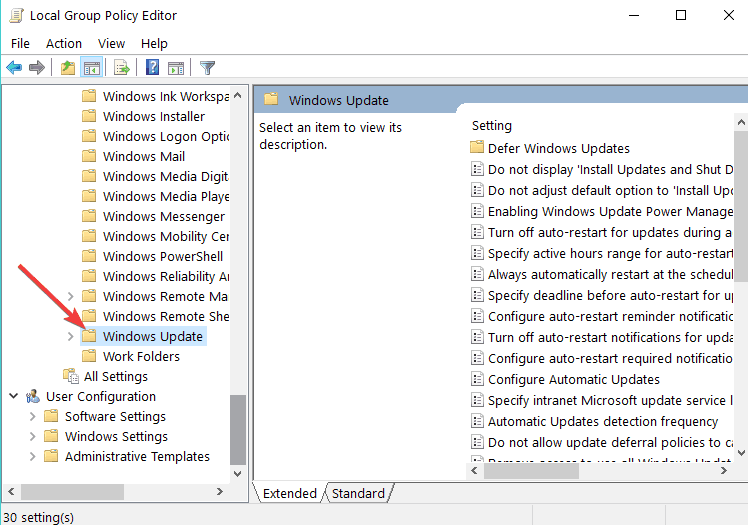
Task: Select 'Do not display Install Updates and Shut Down' setting
Action: coord(601,169)
